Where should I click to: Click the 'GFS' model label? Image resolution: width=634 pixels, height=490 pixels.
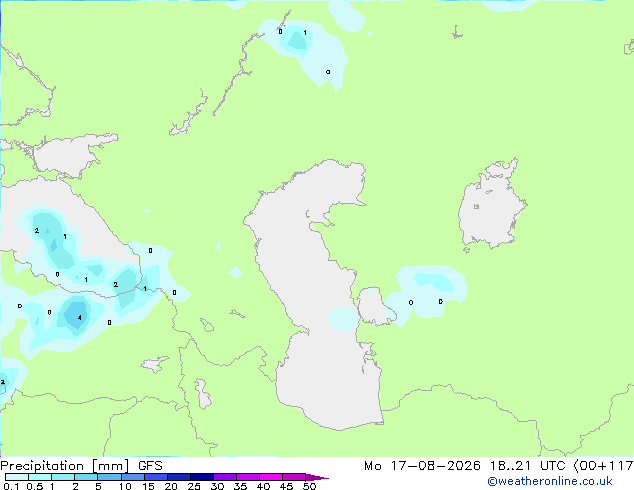point(150,466)
